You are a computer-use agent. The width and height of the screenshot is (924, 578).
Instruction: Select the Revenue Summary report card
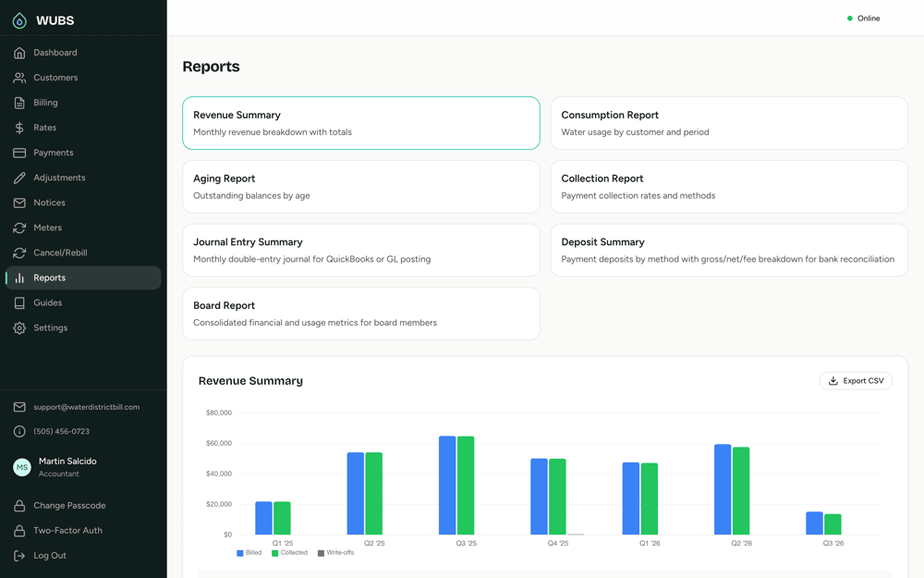tap(361, 123)
